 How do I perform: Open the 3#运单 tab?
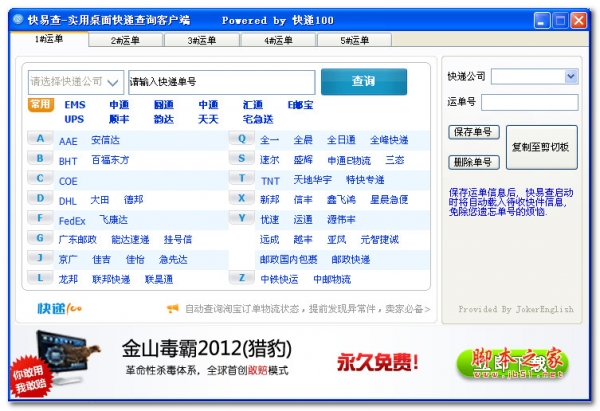(202, 40)
